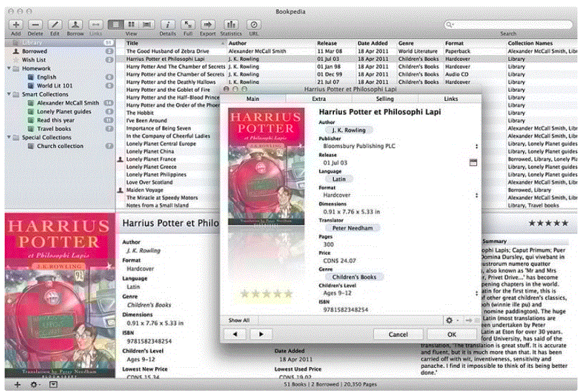Screen dimensions: 582x392
Task: Click the Show All button
Action: click(x=239, y=320)
